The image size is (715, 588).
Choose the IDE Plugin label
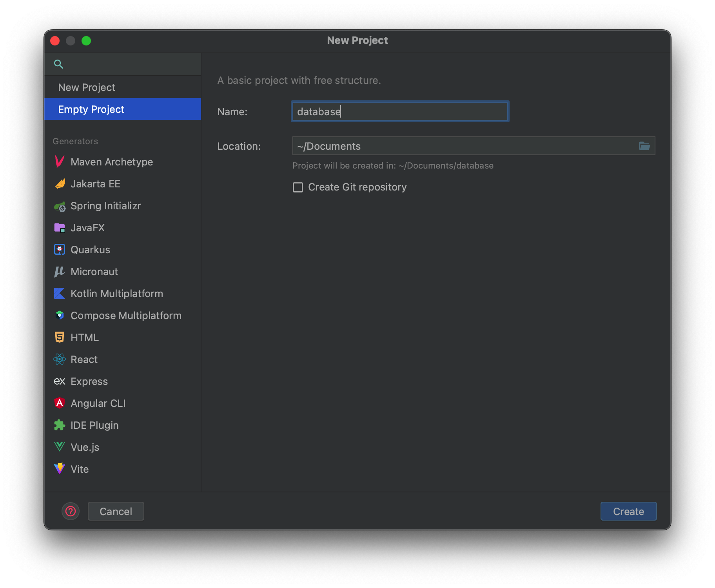point(94,425)
